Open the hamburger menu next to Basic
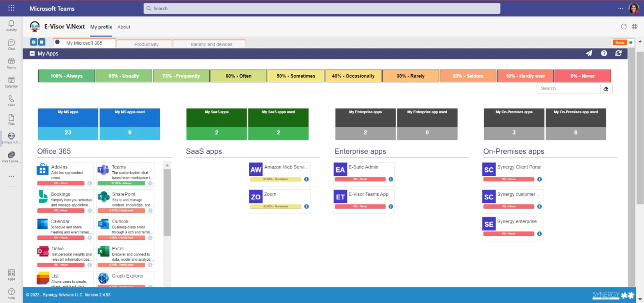Viewport: 644px width, 303px height. [x=631, y=43]
